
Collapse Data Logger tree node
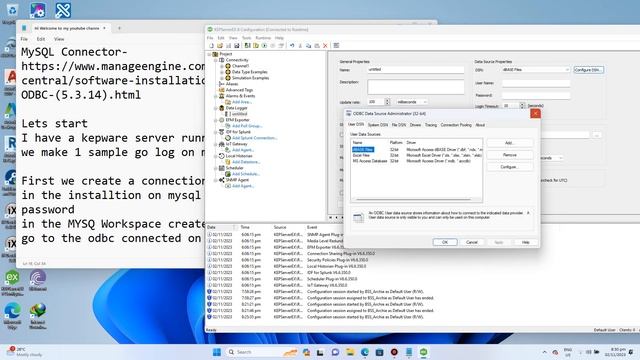coord(216,108)
